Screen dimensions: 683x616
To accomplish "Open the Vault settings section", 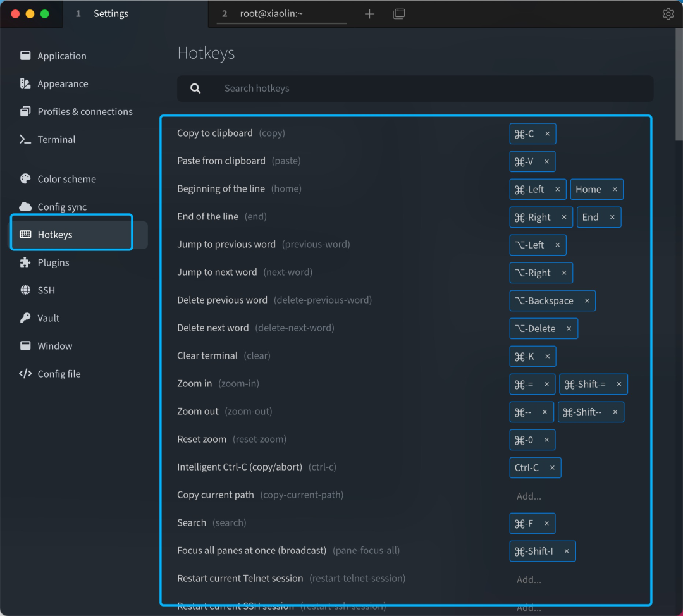I will (x=79, y=319).
